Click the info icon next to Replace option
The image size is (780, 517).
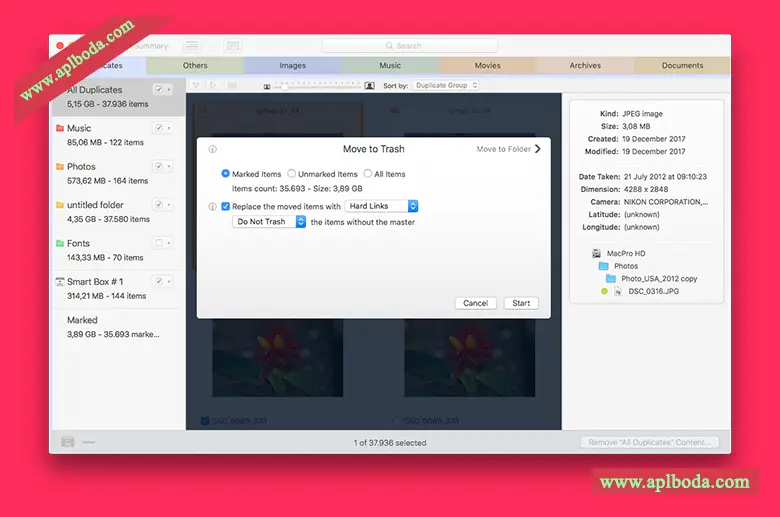[212, 206]
